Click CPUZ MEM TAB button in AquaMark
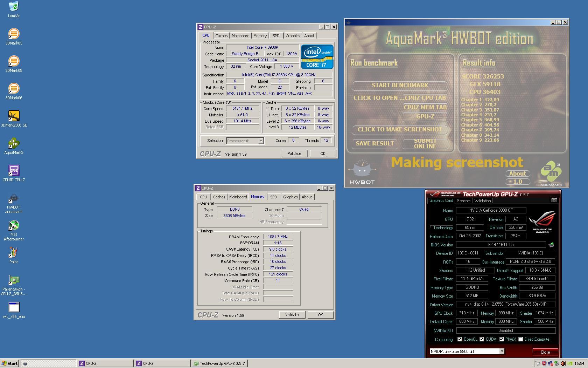This screenshot has width=588, height=368. click(x=425, y=107)
